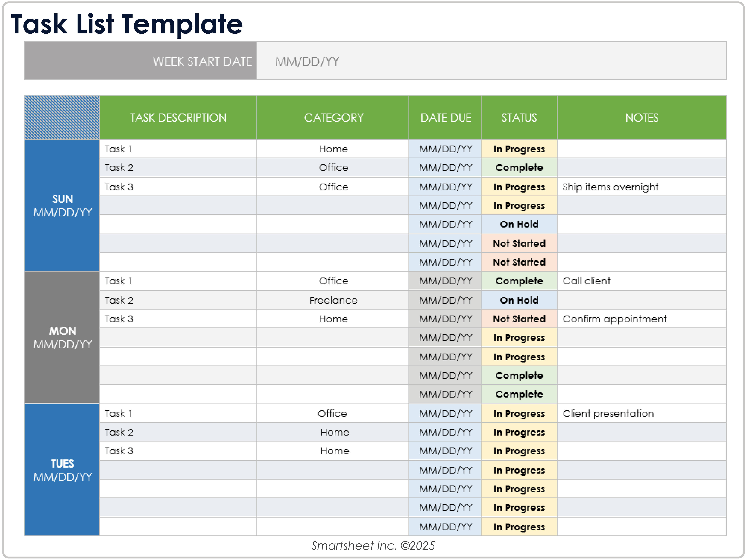Select the Confirm appointment note cell
The image size is (747, 560).
(x=614, y=319)
